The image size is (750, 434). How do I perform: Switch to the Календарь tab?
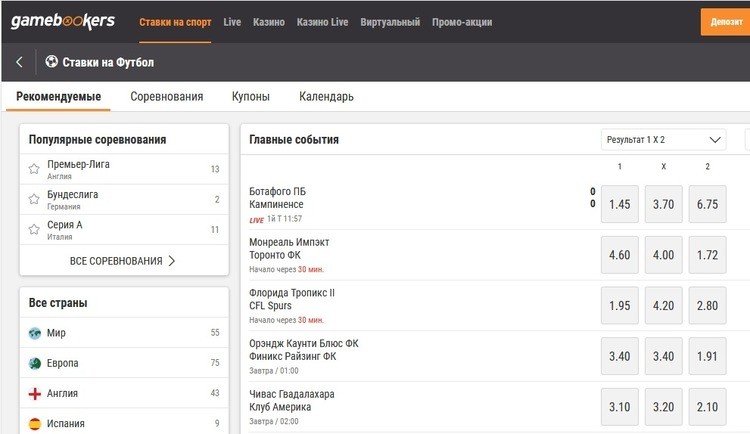pos(326,97)
